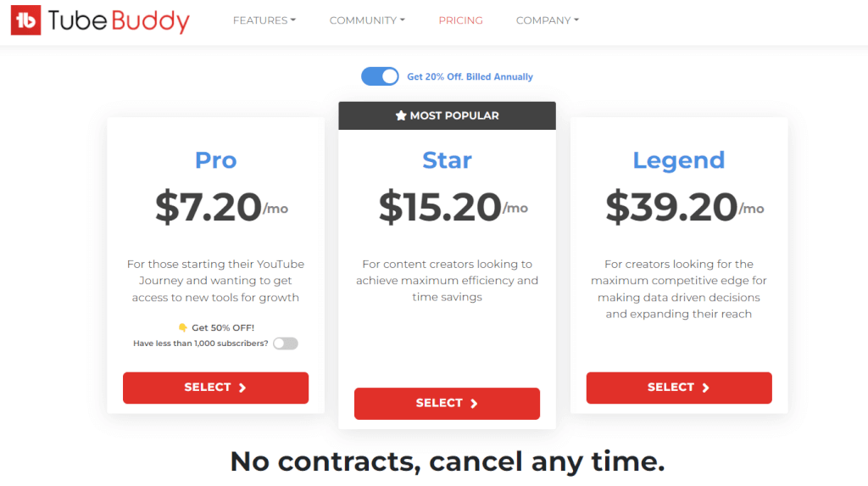Select the Legend plan
The width and height of the screenshot is (868, 486).
tap(679, 388)
